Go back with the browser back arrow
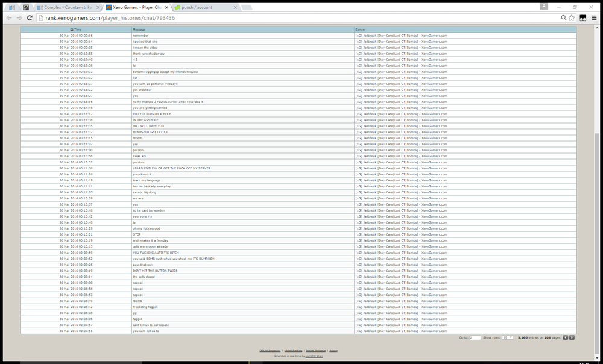603x364 pixels. [9, 18]
